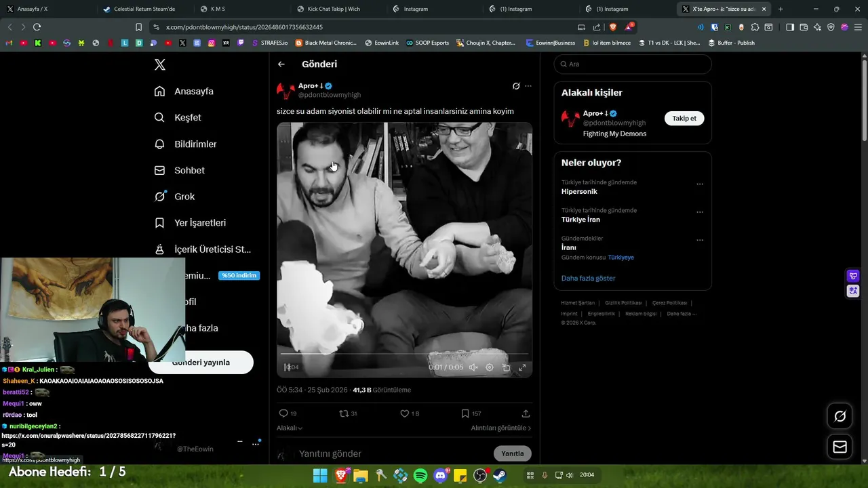Open Bildirimler notifications

[185, 144]
